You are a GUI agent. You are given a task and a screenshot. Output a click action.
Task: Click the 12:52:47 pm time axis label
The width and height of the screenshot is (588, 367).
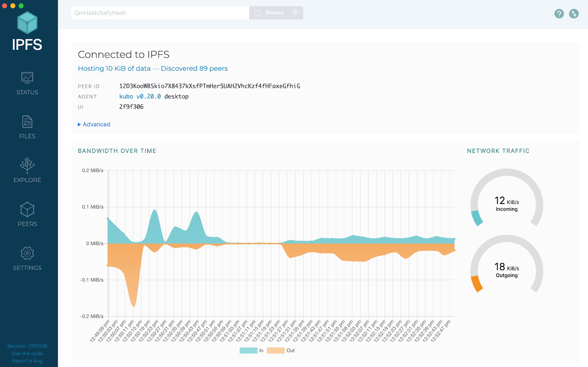pos(441,331)
